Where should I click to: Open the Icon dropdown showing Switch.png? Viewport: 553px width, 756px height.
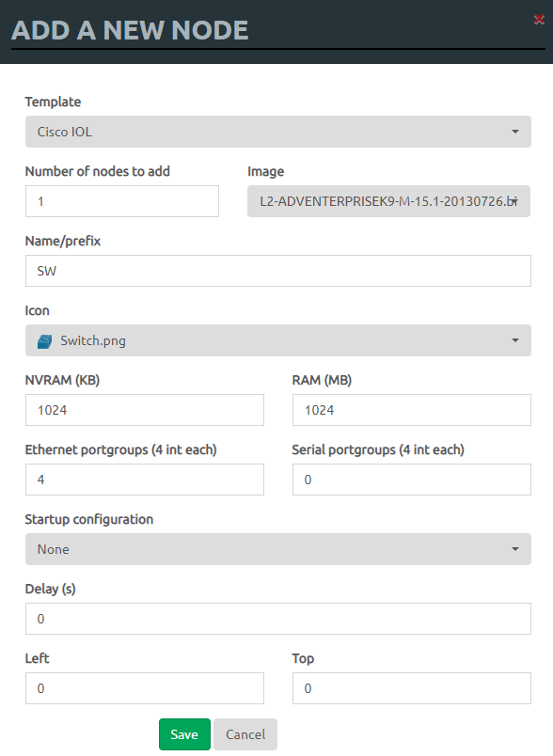pos(278,340)
